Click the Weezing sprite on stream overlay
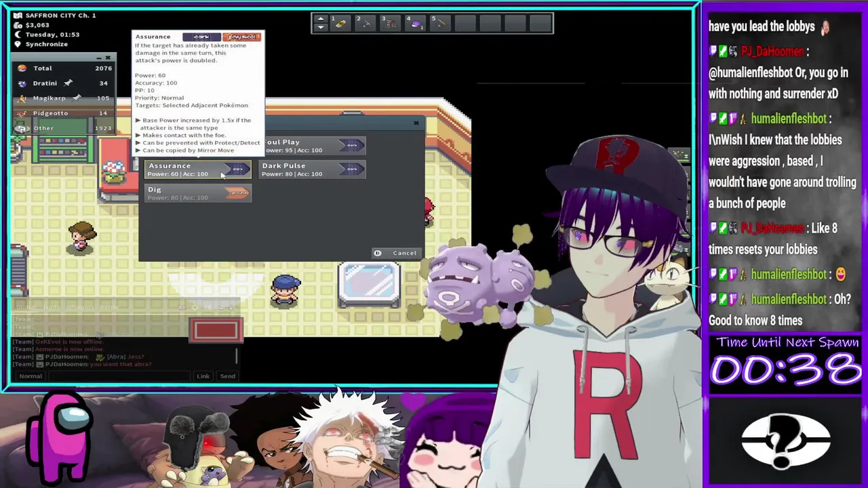Viewport: 868px width, 488px height. (479, 285)
